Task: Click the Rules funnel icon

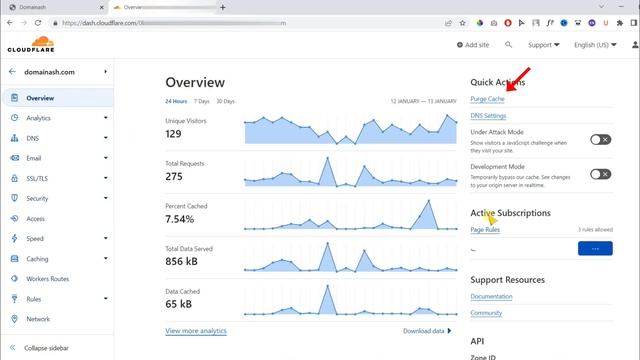Action: coord(15,299)
